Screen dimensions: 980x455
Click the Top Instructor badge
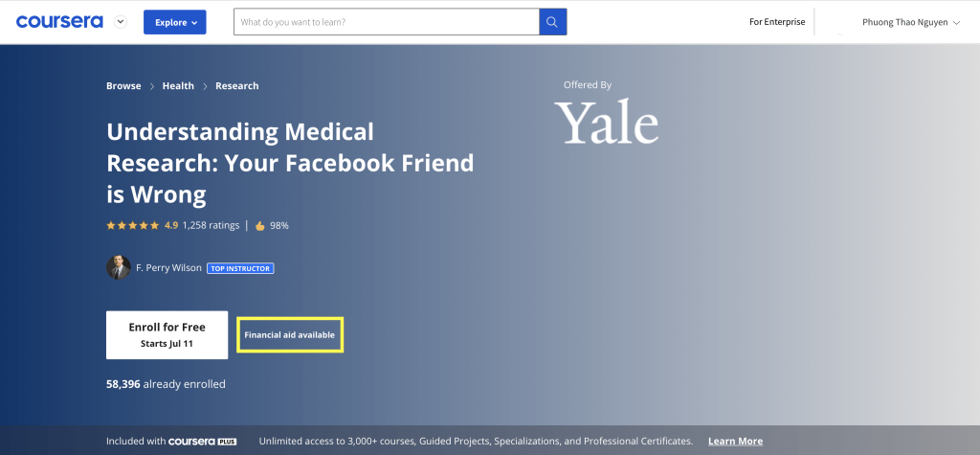[x=240, y=268]
